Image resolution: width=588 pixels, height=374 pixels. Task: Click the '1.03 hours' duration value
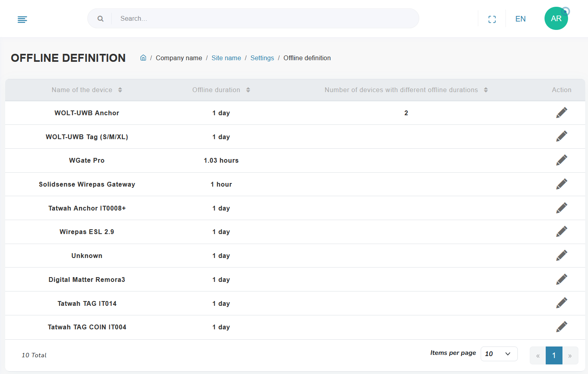click(221, 160)
